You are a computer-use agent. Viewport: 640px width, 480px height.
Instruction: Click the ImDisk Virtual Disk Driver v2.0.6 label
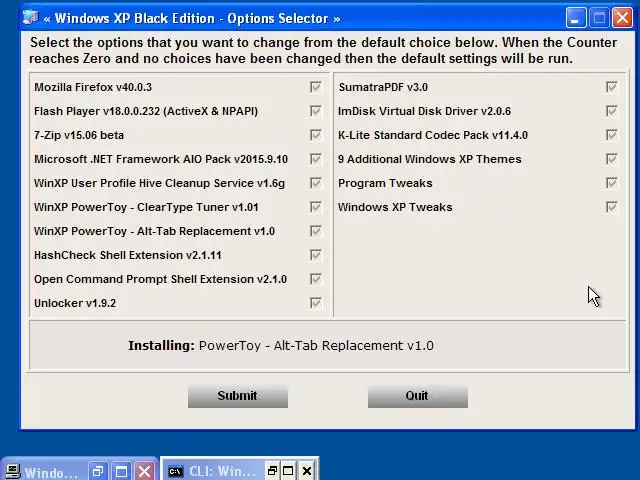coord(424,111)
